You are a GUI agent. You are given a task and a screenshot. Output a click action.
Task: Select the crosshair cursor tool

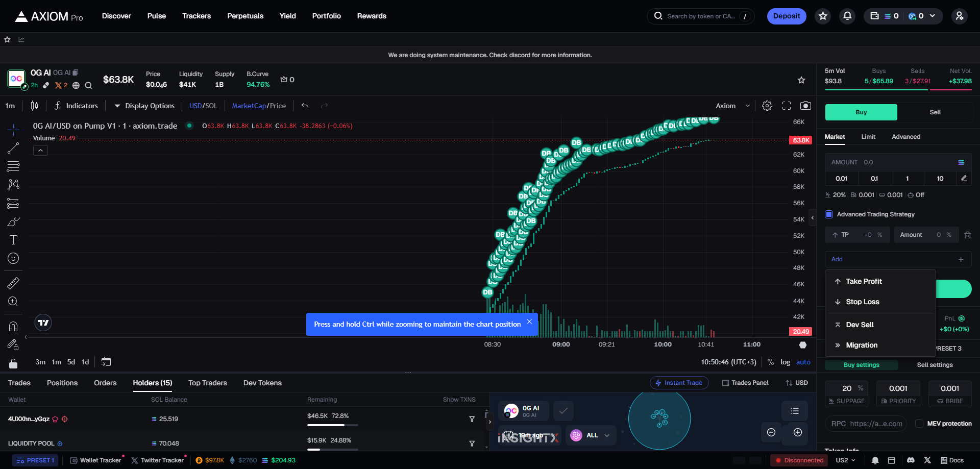point(13,130)
